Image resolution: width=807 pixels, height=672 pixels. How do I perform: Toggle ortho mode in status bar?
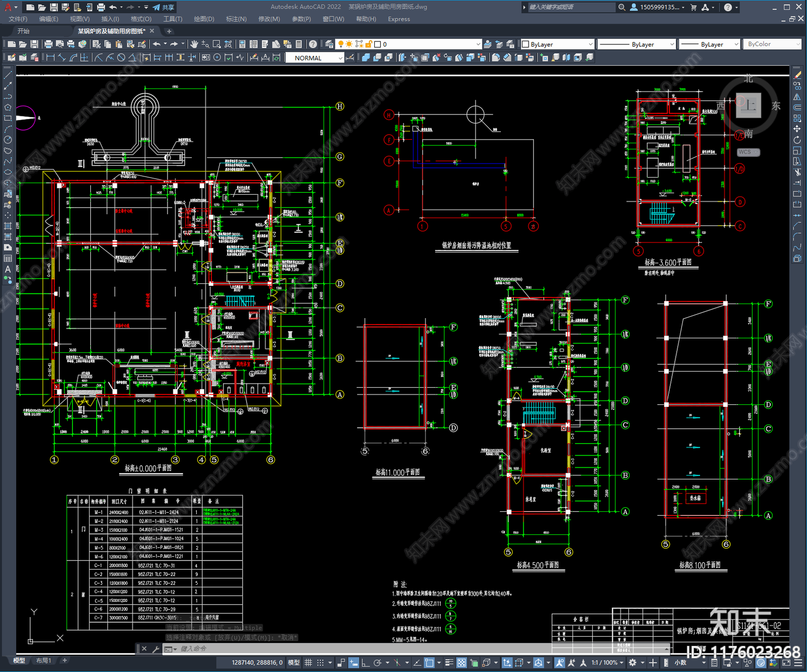pyautogui.click(x=365, y=662)
